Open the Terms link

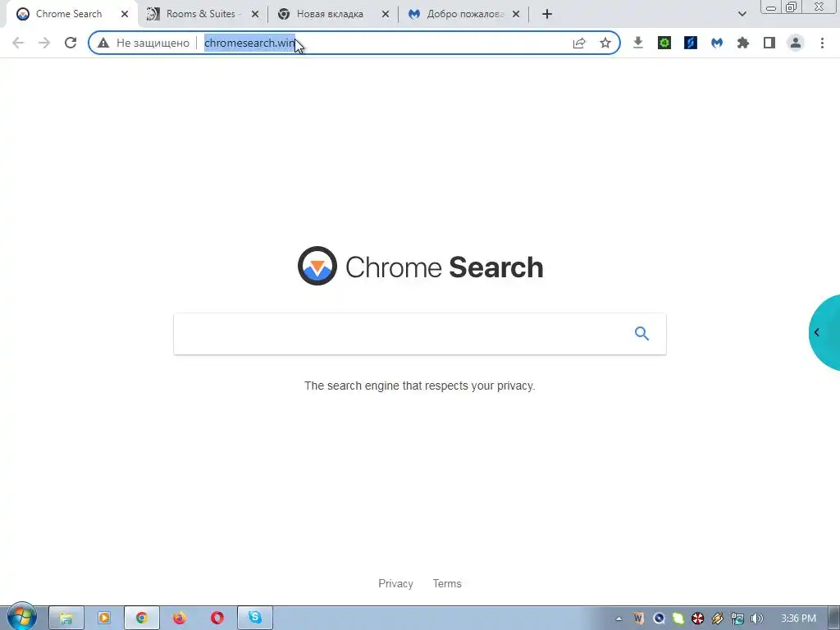coord(447,583)
